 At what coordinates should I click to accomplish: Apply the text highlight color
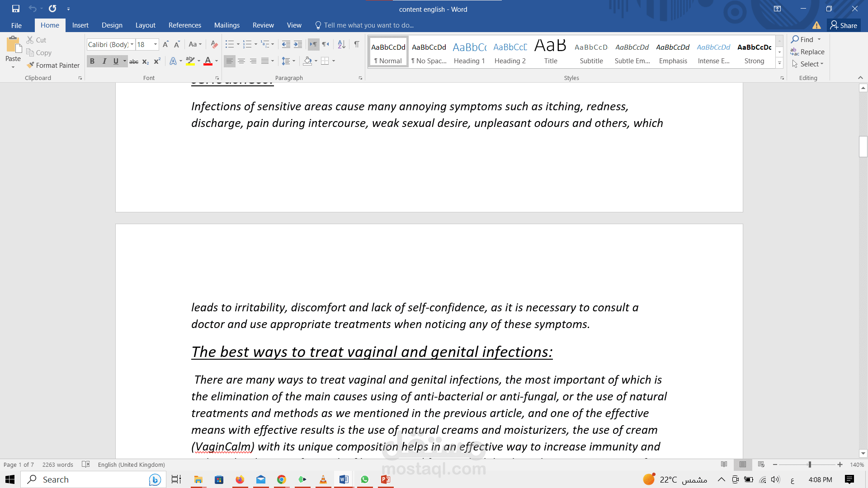pyautogui.click(x=190, y=61)
